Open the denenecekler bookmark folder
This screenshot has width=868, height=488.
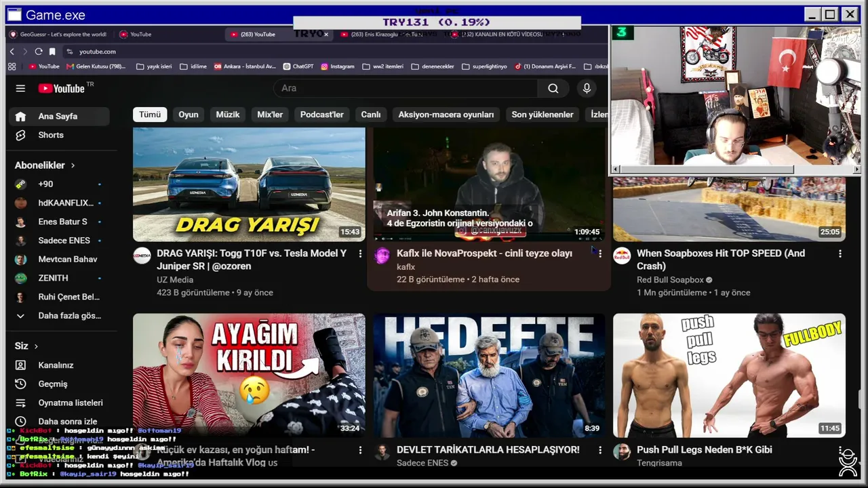[x=433, y=66]
